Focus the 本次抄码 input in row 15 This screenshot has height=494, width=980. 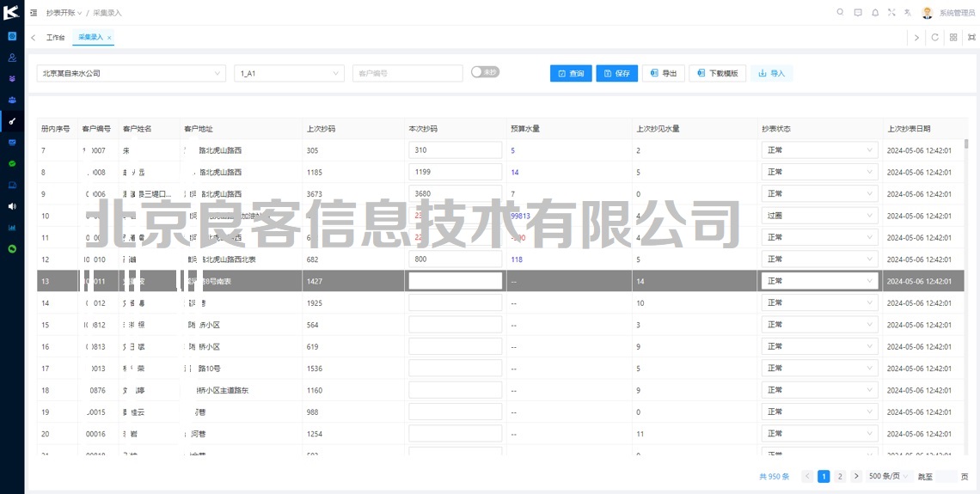click(455, 325)
